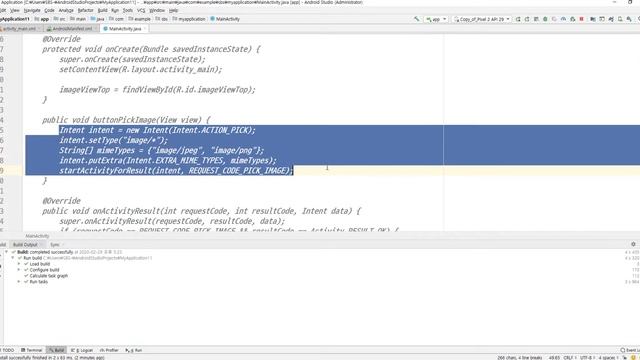Viewport: 640px width, 360px height.
Task: Click 'setContentView(R.layout.activity_main);' line
Action: (x=141, y=69)
